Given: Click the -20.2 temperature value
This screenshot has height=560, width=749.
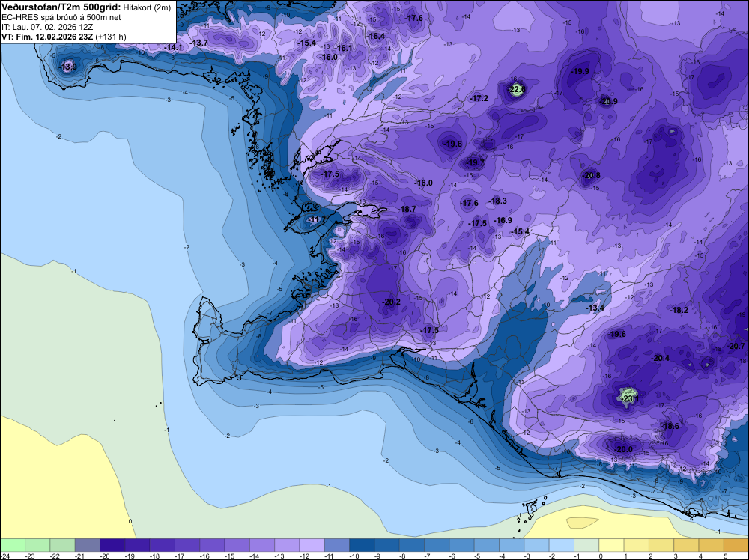Looking at the screenshot, I should pos(391,302).
